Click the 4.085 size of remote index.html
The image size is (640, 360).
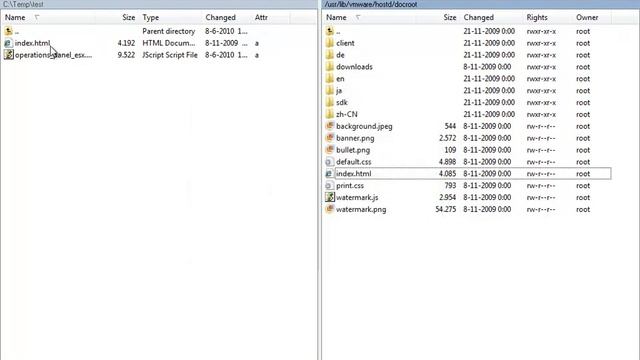[447, 173]
